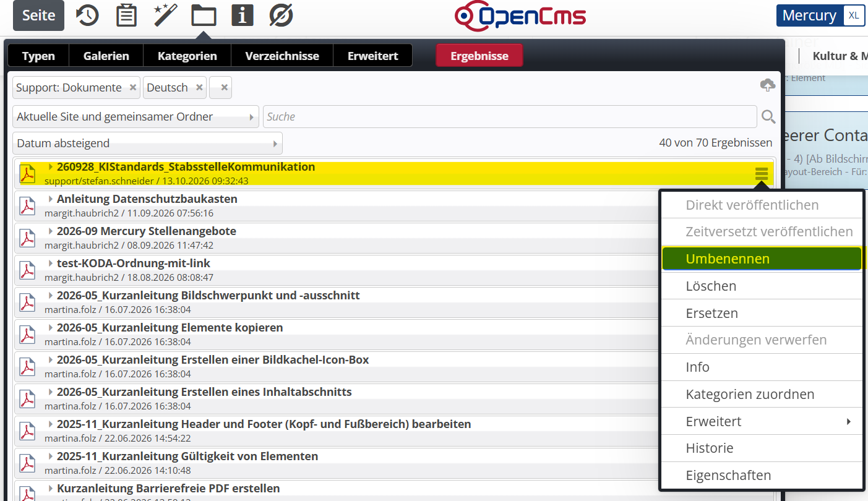Select Umbenennen in the context menu
Screen dimensions: 868x501
coord(762,259)
